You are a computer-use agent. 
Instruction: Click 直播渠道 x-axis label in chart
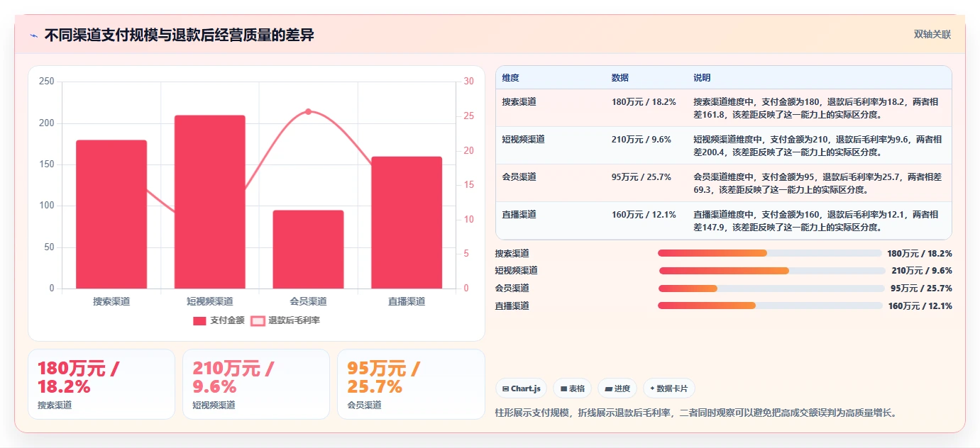click(407, 301)
